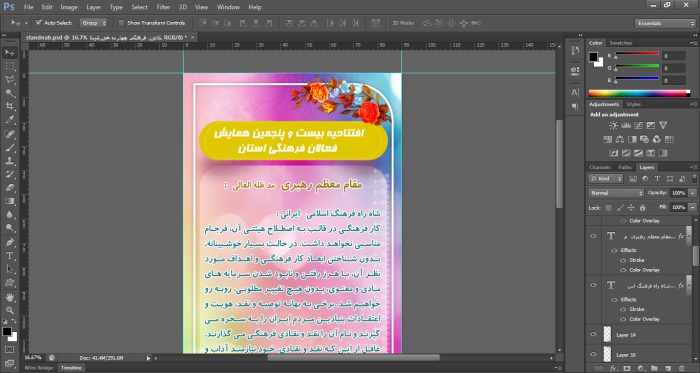Screen dimensions: 700x373
Task: Open the Layer menu
Action: [94, 7]
